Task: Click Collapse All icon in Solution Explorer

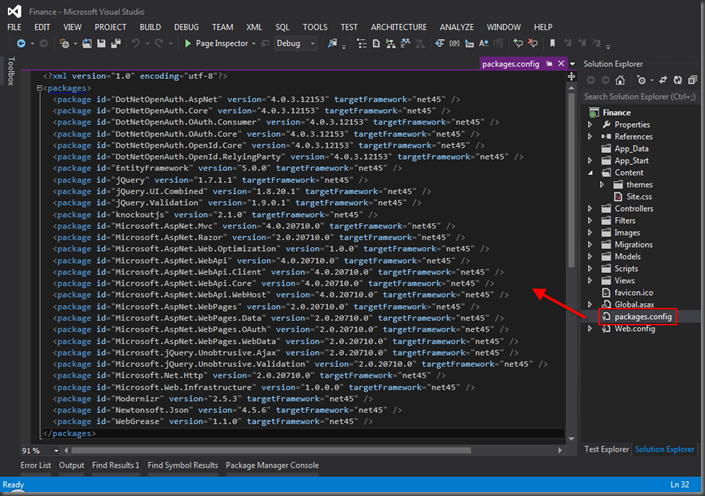Action: 692,80
